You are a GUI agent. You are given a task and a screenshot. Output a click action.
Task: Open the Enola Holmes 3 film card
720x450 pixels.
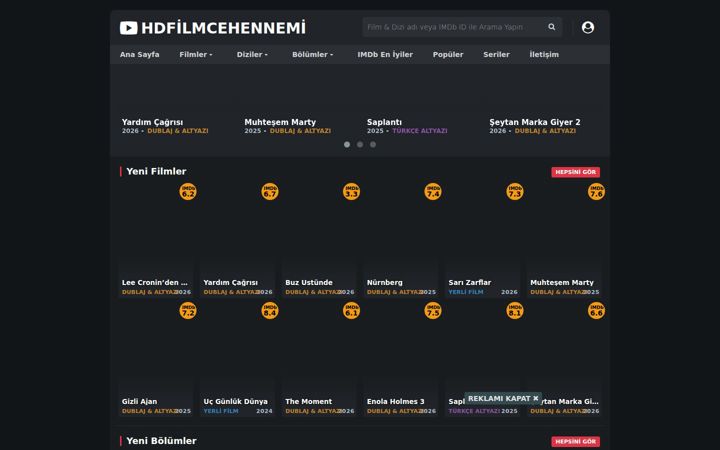(401, 360)
